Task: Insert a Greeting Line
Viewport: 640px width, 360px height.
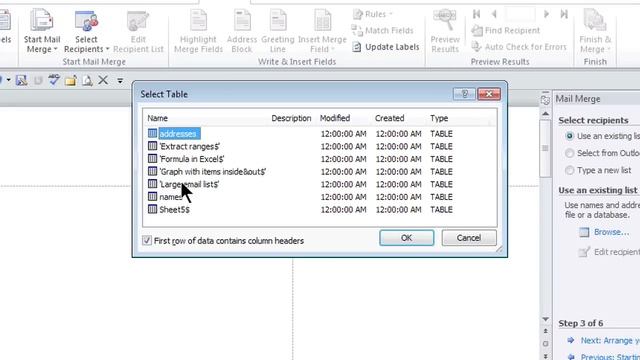Action: [x=278, y=31]
